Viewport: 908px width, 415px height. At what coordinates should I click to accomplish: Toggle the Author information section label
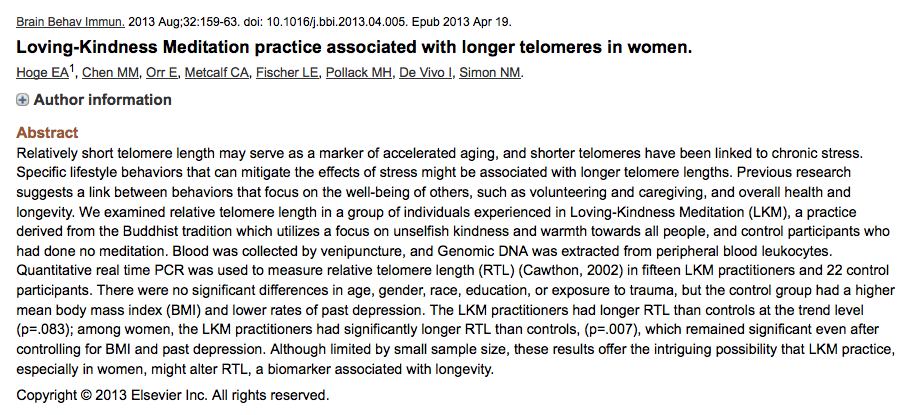click(x=102, y=100)
